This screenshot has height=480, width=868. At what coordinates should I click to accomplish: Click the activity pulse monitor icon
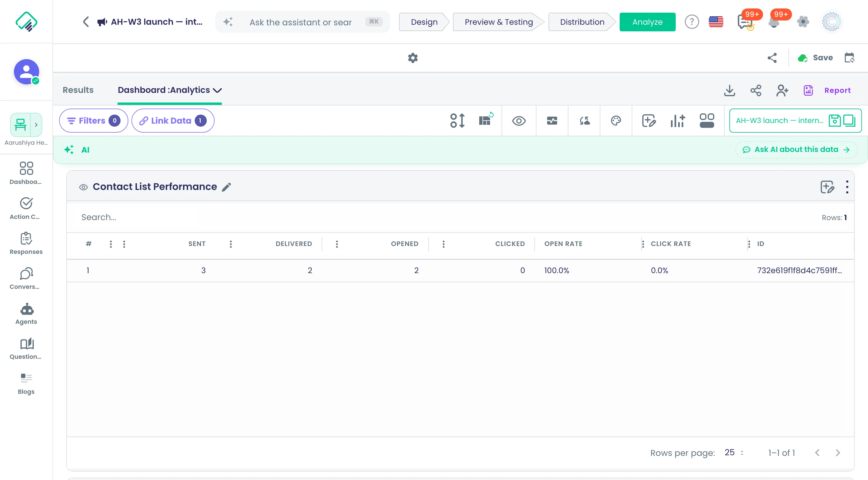552,121
